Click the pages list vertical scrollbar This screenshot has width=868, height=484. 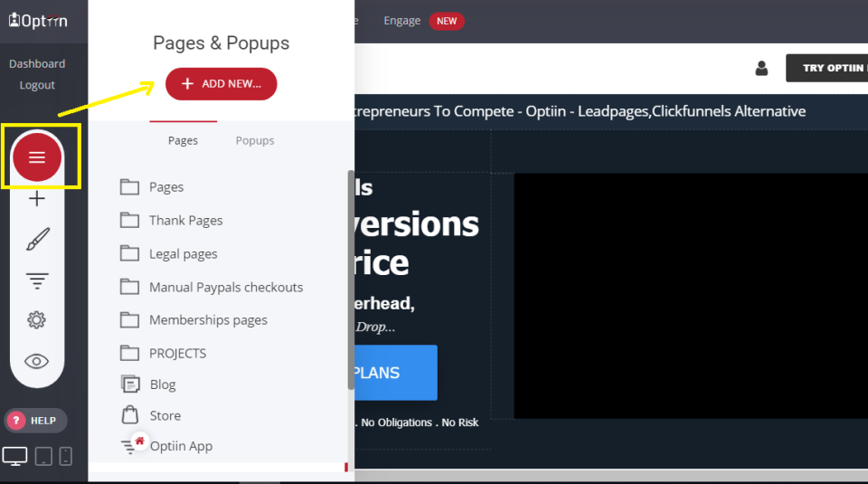351,280
